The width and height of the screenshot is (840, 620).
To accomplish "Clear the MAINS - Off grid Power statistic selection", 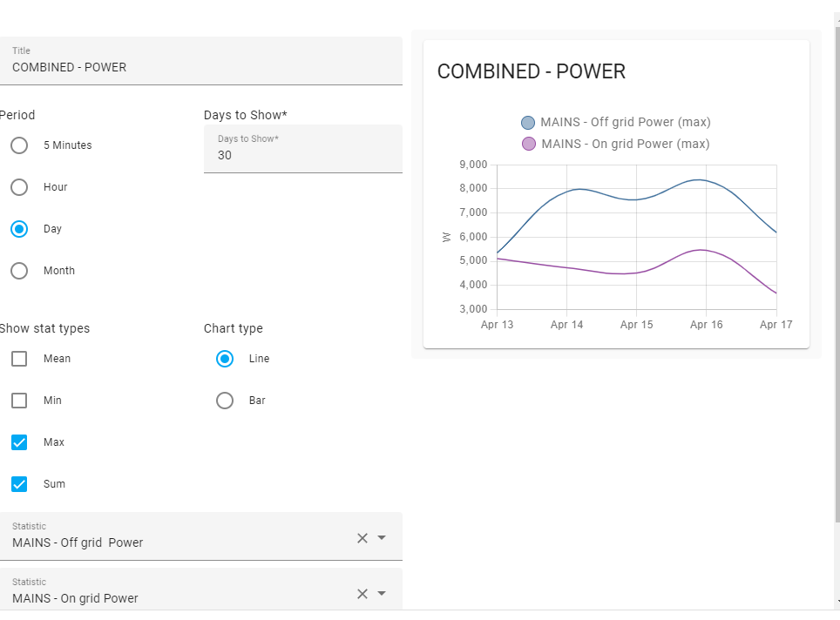I will point(362,538).
